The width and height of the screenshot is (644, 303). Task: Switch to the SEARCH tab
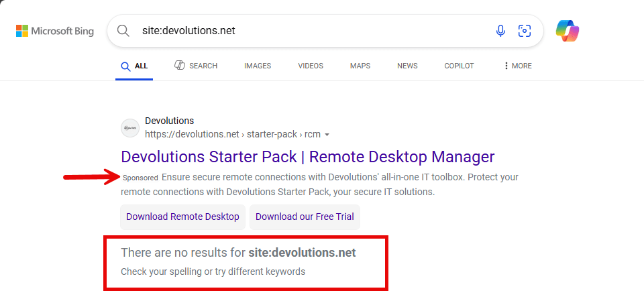point(196,66)
